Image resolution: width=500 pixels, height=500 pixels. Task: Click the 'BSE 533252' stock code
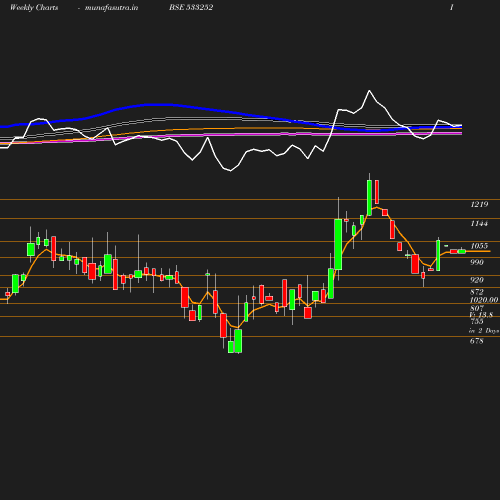tap(191, 7)
